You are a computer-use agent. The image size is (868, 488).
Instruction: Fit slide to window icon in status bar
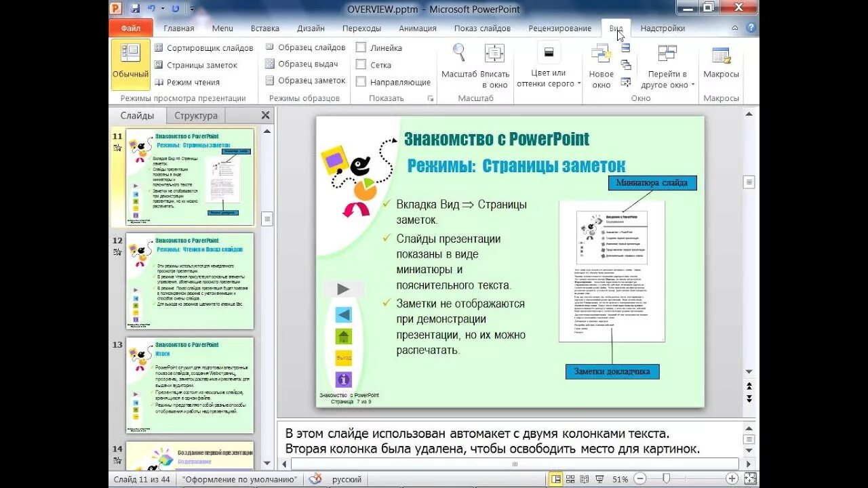point(750,479)
